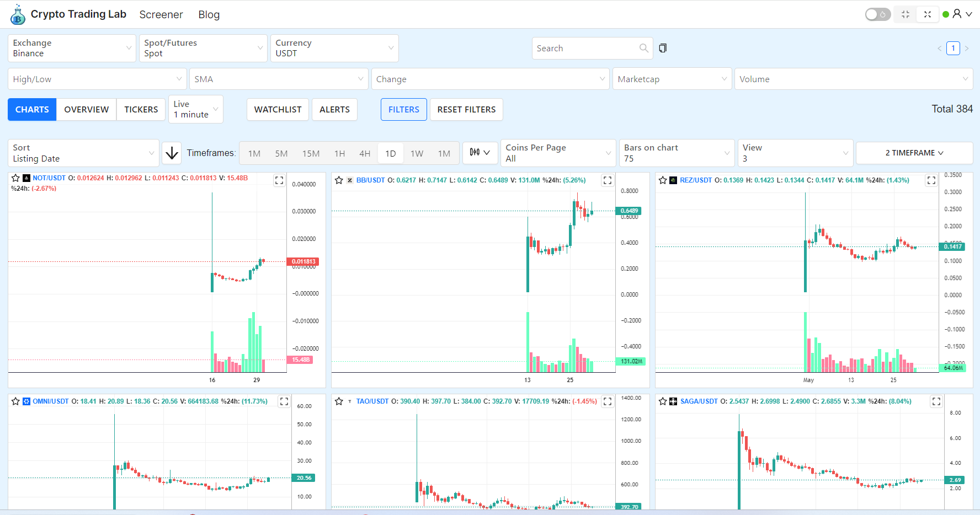Image resolution: width=980 pixels, height=515 pixels.
Task: Click the compress layout icon
Action: coord(906,14)
